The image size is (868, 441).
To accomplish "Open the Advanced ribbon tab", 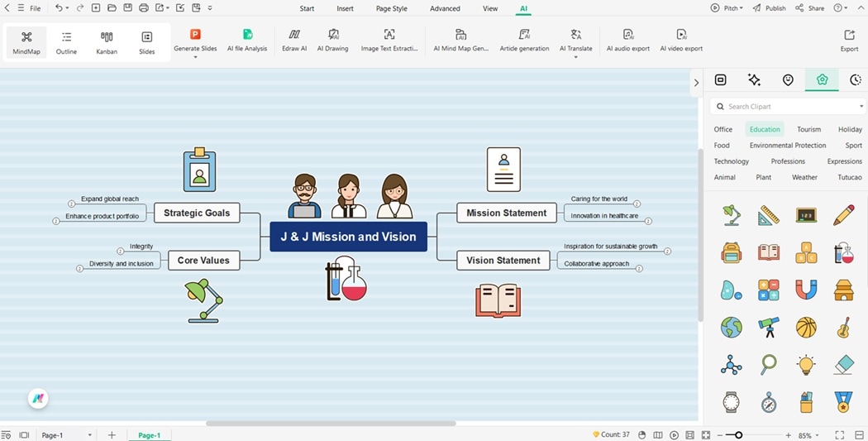I will (445, 8).
